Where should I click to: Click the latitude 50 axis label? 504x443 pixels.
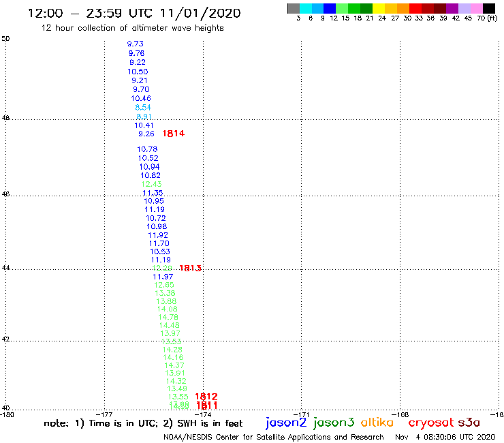pos(5,39)
